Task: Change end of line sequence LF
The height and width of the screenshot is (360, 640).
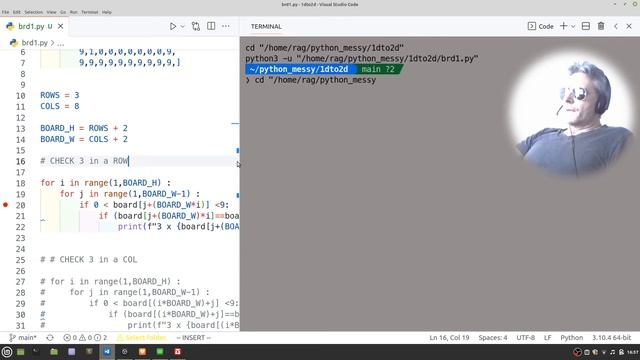Action: point(547,338)
